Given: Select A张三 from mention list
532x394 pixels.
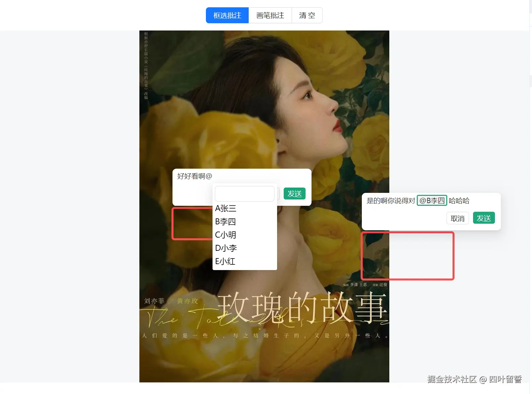Looking at the screenshot, I should (245, 208).
